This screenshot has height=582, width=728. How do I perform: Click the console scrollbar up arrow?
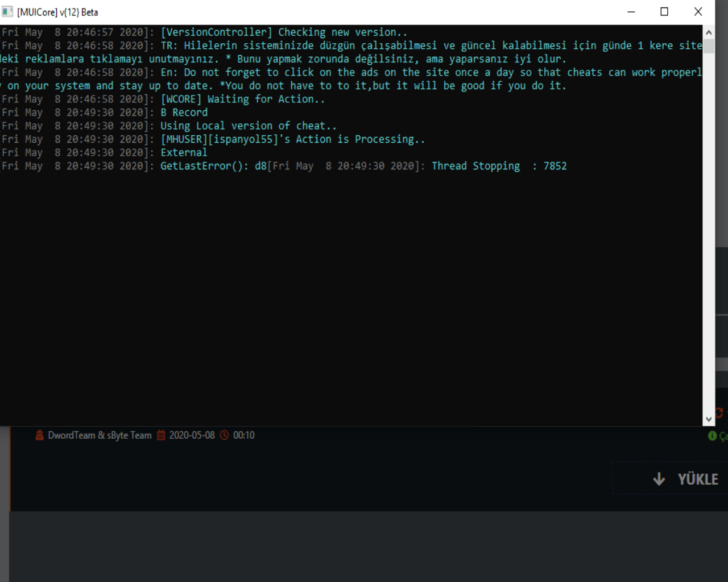click(709, 32)
